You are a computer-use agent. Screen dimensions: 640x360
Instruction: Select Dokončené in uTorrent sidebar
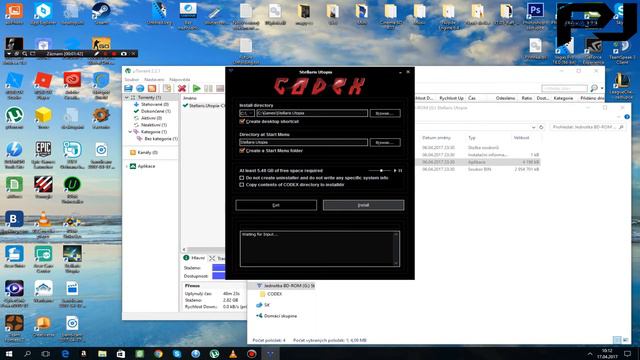(x=155, y=111)
